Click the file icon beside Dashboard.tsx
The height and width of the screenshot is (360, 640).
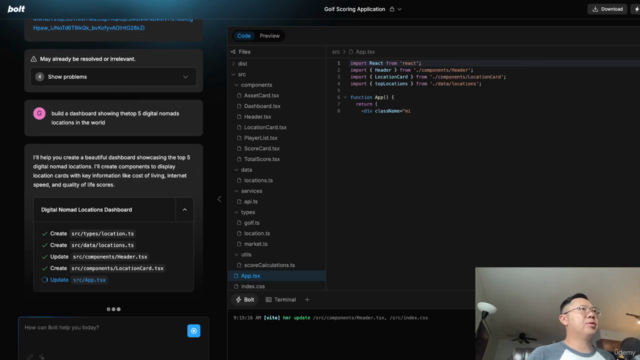click(239, 106)
